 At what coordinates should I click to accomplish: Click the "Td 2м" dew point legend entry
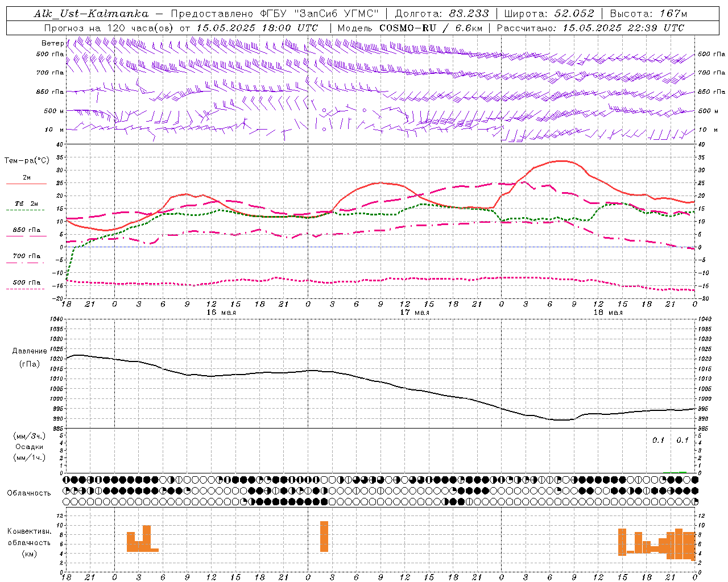pyautogui.click(x=27, y=203)
